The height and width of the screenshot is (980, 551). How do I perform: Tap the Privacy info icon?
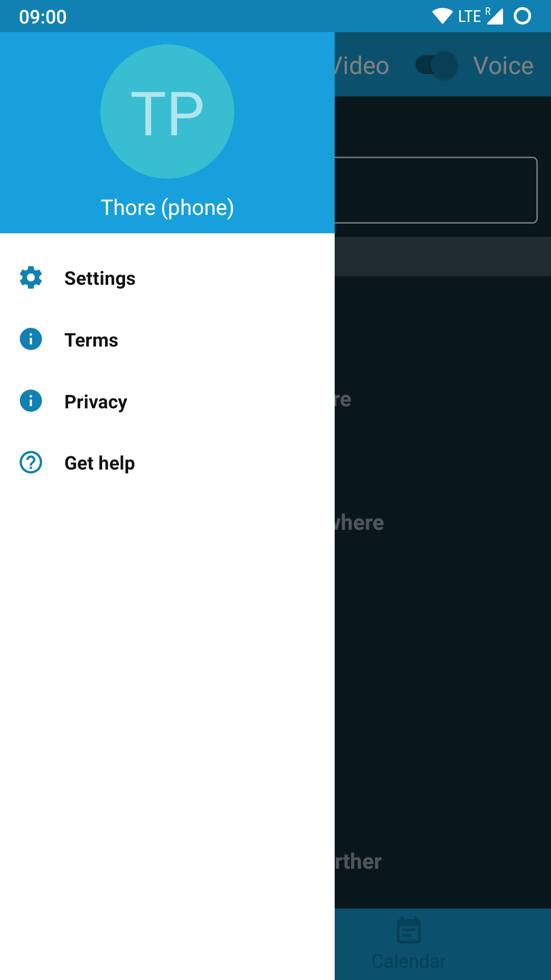(31, 401)
